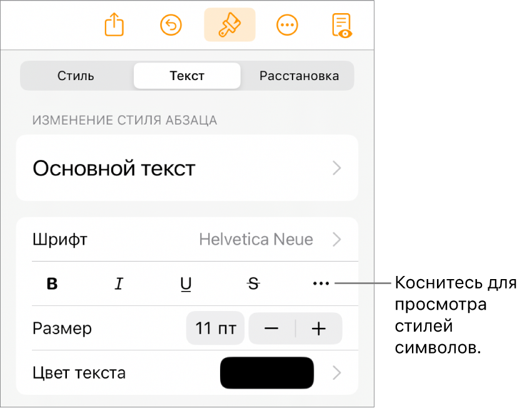Select the Текст tab
This screenshot has width=532, height=408.
pos(187,76)
